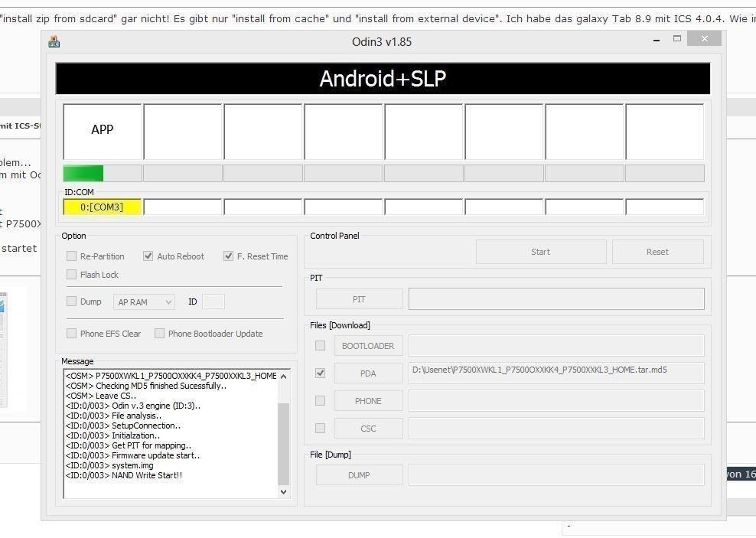
Task: Select the 'system.img' log line
Action: pyautogui.click(x=109, y=465)
